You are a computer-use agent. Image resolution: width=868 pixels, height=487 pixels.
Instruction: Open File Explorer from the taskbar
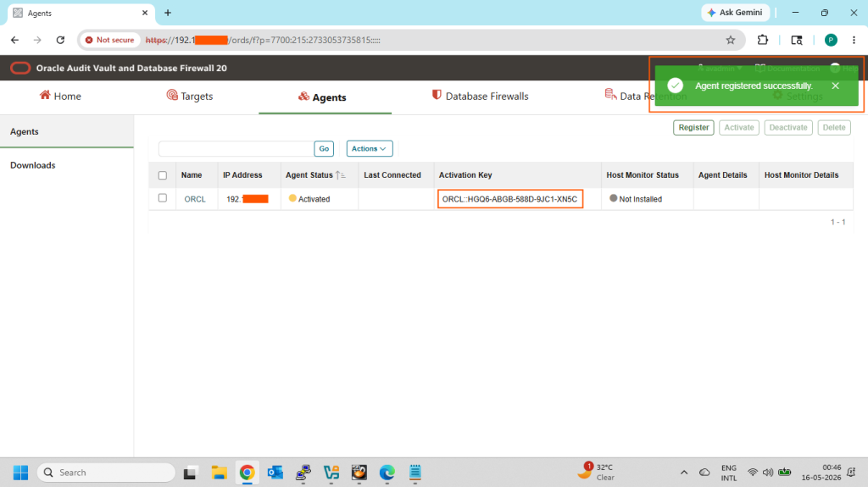220,473
